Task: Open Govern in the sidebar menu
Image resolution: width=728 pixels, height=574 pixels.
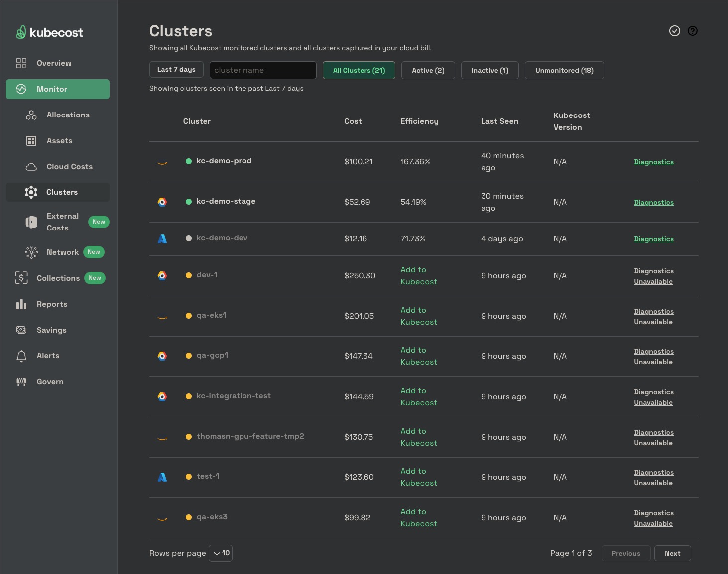Action: click(x=50, y=382)
